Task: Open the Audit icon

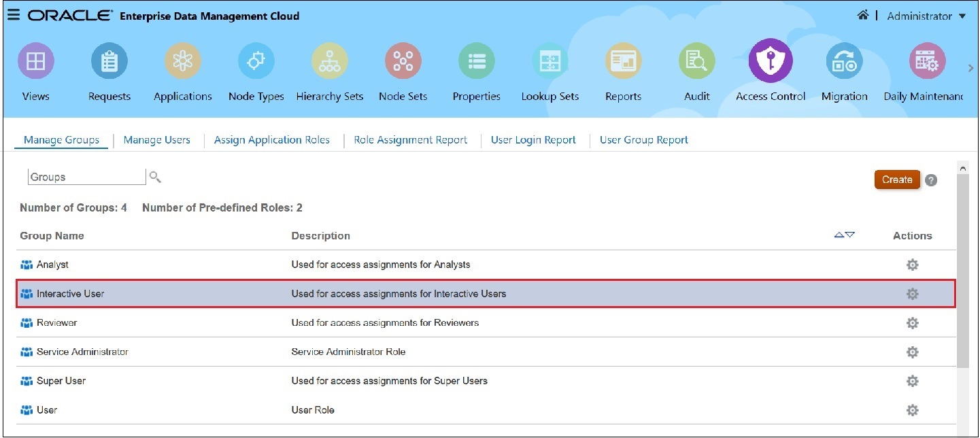Action: click(697, 61)
